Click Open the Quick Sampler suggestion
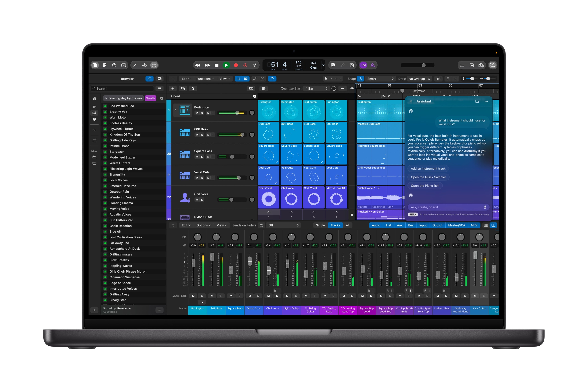Screen dimensions: 588x392 [x=428, y=177]
